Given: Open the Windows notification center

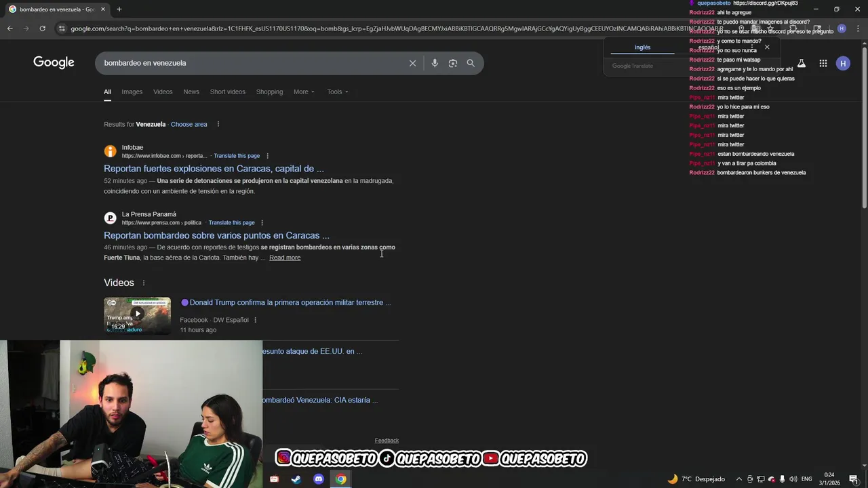Looking at the screenshot, I should [853, 479].
